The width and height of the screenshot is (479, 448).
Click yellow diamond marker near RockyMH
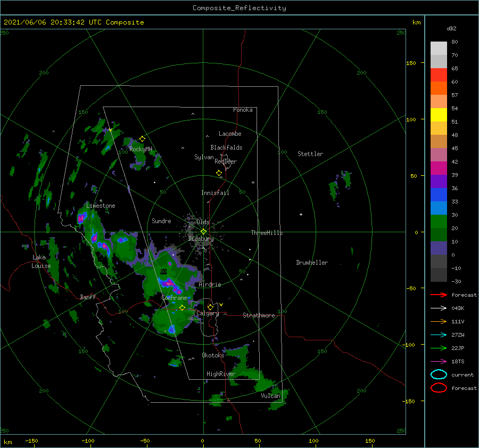point(142,139)
